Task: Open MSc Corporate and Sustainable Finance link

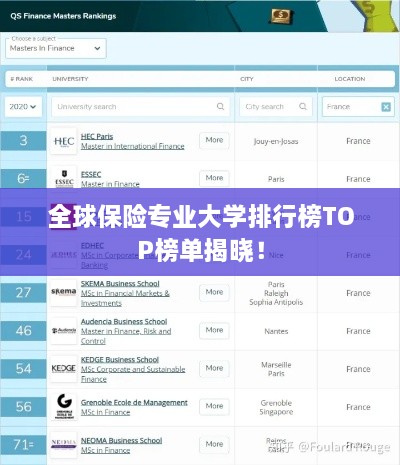Action: [x=133, y=374]
